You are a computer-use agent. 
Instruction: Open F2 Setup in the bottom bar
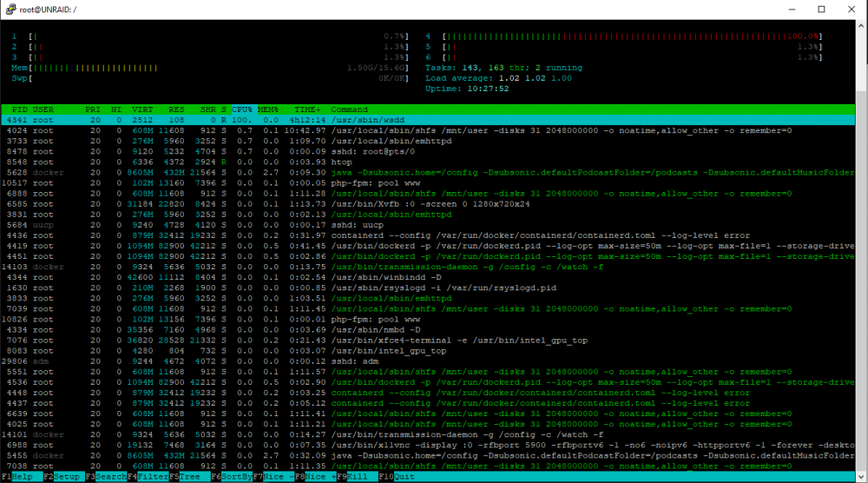pyautogui.click(x=62, y=476)
